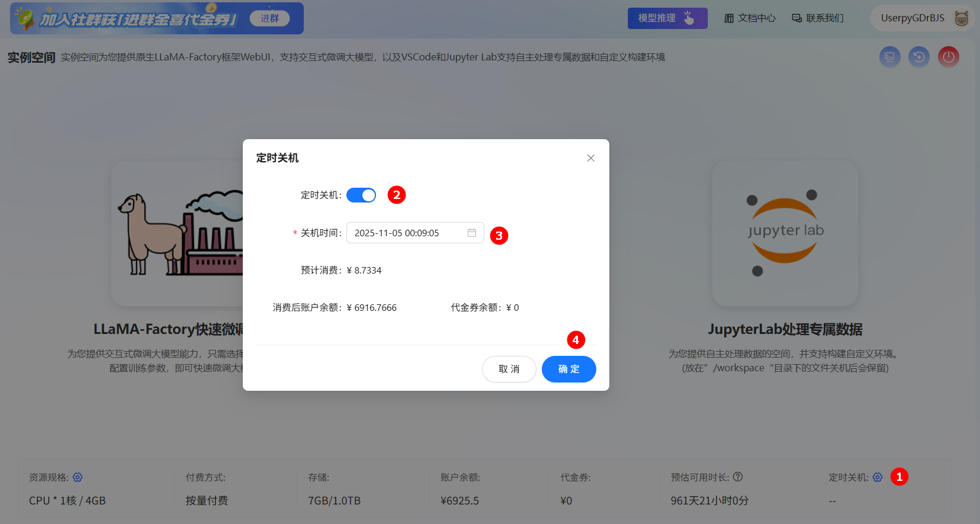Open 联系我们 link

(818, 18)
